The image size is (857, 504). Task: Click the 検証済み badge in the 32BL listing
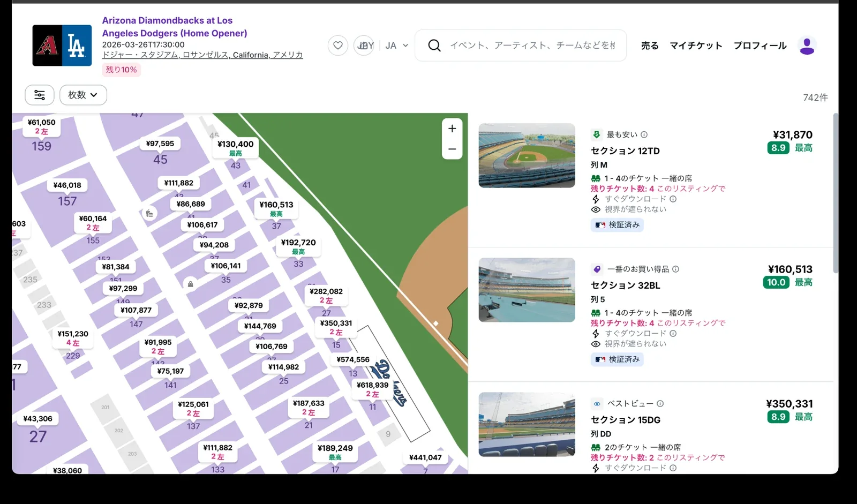click(x=617, y=359)
